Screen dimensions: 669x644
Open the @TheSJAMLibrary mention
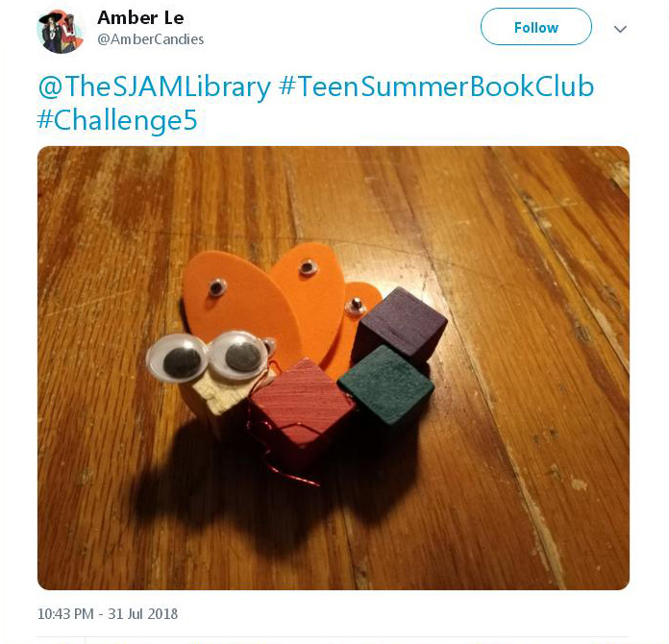click(155, 87)
